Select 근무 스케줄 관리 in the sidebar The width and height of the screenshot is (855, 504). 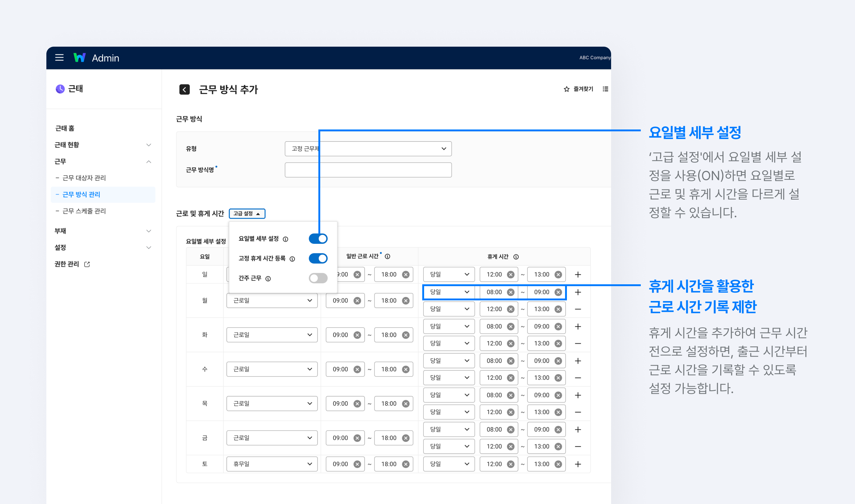pos(84,211)
